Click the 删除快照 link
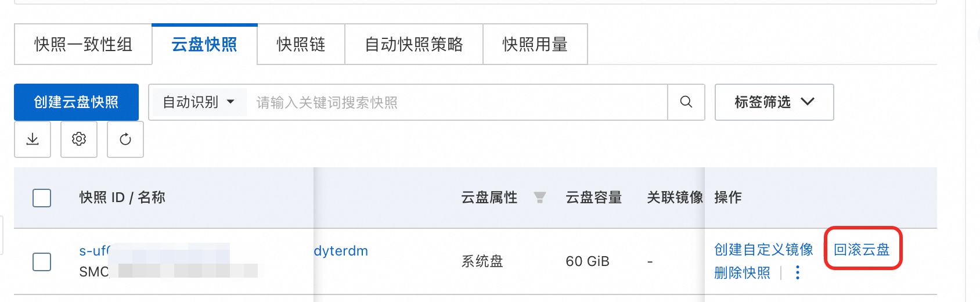 pyautogui.click(x=742, y=272)
